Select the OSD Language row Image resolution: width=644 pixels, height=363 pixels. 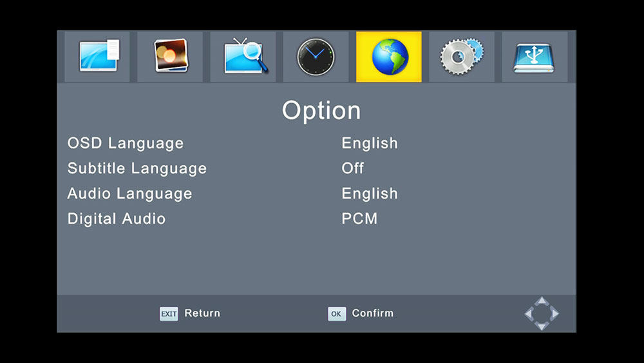[x=316, y=143]
